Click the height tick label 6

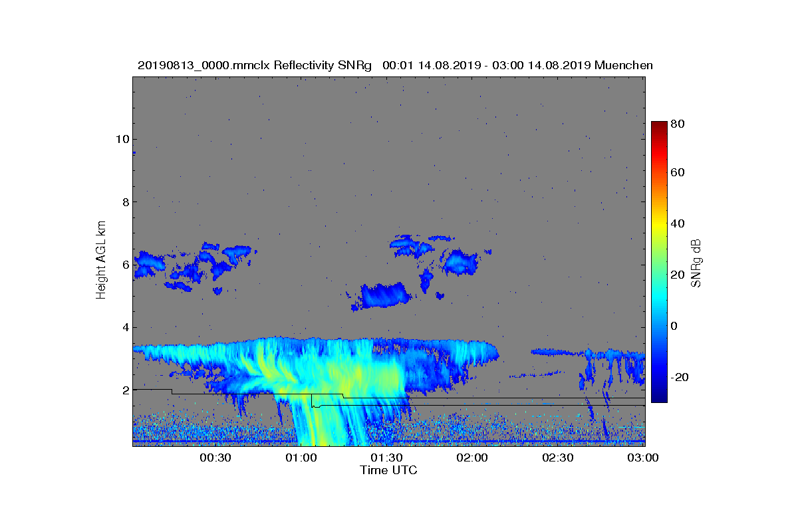124,265
